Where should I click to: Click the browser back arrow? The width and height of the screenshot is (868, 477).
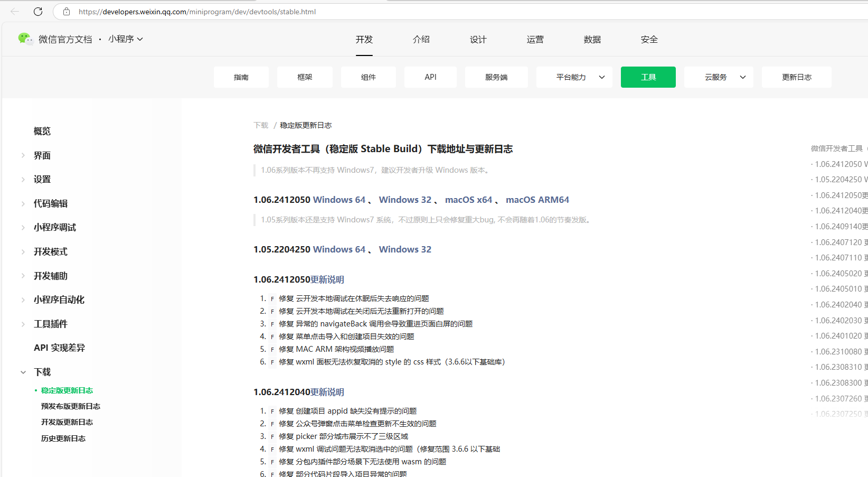click(15, 11)
